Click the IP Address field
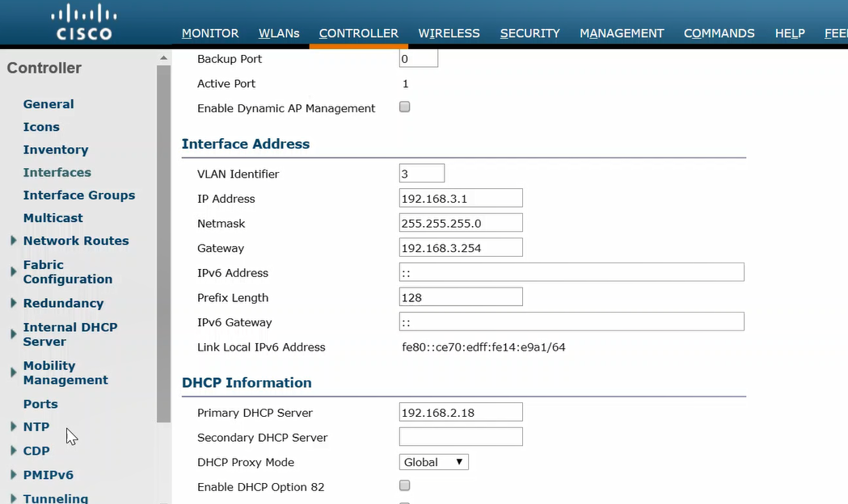The height and width of the screenshot is (504, 848). [461, 198]
